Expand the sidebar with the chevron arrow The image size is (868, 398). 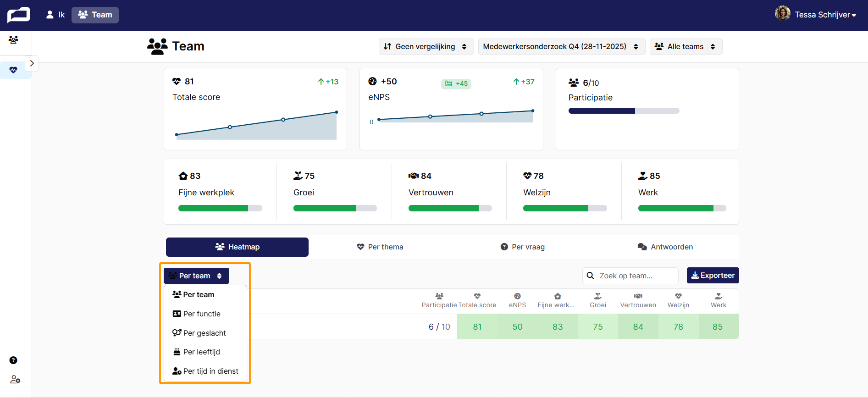[x=32, y=63]
